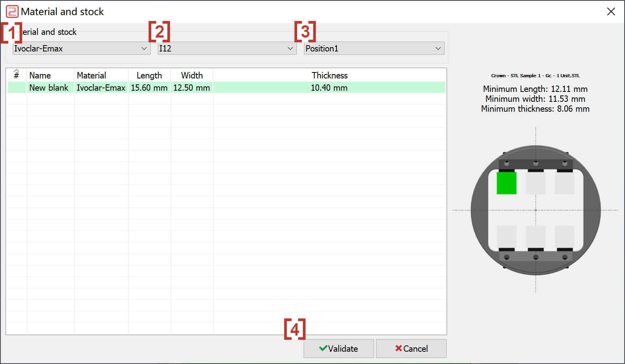Select the top middle blank slot in the holder
625x364 pixels.
pos(536,183)
